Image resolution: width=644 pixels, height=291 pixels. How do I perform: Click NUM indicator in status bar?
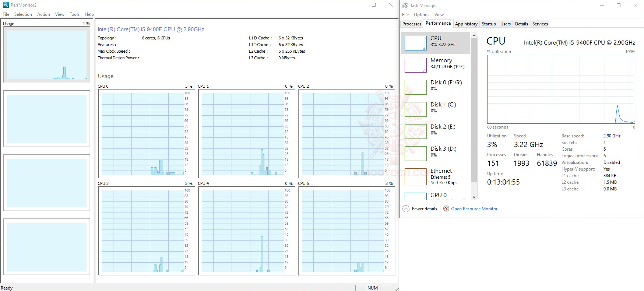tap(373, 288)
